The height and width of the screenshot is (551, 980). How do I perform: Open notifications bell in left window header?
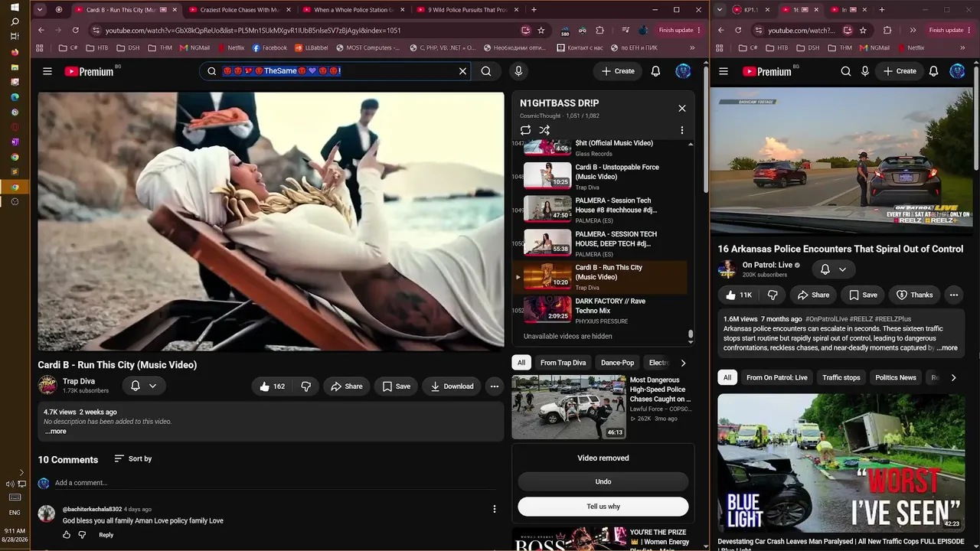[x=655, y=71]
